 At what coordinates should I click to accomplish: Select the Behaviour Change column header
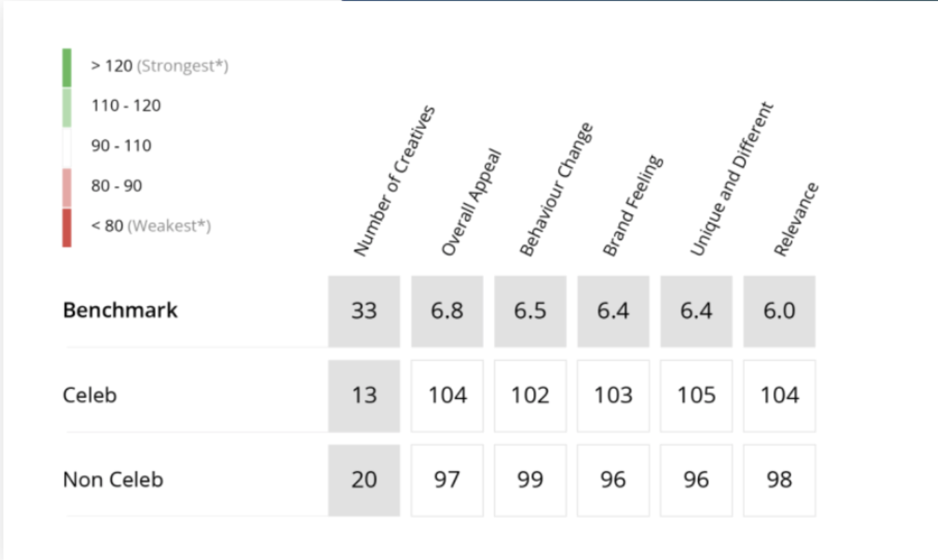(x=556, y=190)
